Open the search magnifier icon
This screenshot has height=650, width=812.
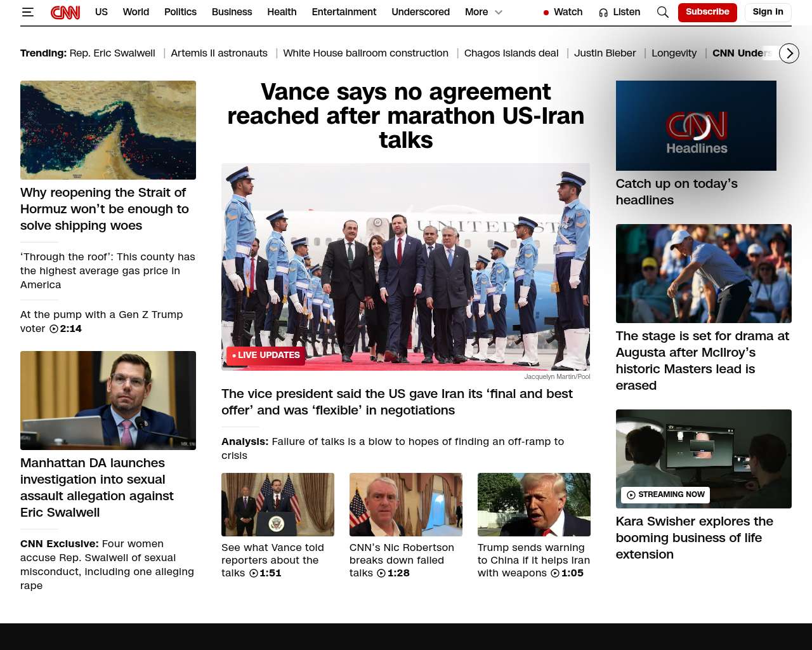662,12
